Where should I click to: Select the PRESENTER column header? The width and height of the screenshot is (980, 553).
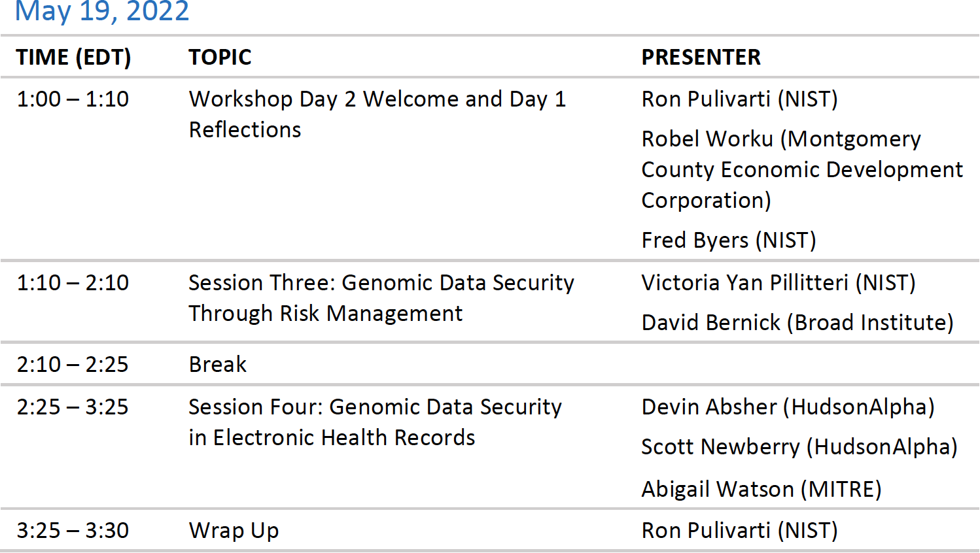701,58
